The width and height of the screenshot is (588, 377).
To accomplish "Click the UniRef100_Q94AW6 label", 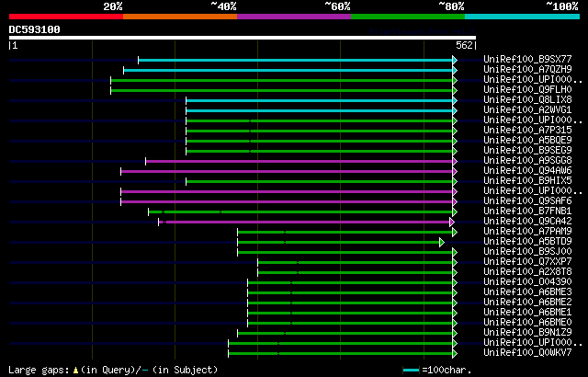I will point(527,171).
